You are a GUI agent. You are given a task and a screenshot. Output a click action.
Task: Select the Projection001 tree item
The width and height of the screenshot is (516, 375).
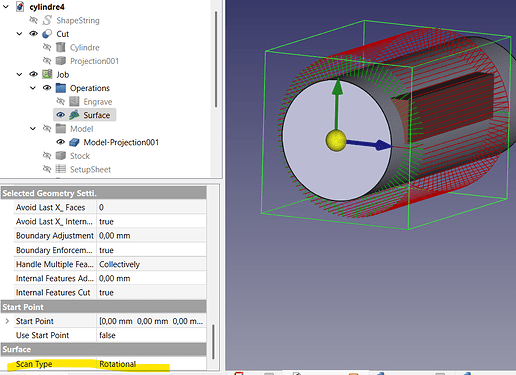94,61
